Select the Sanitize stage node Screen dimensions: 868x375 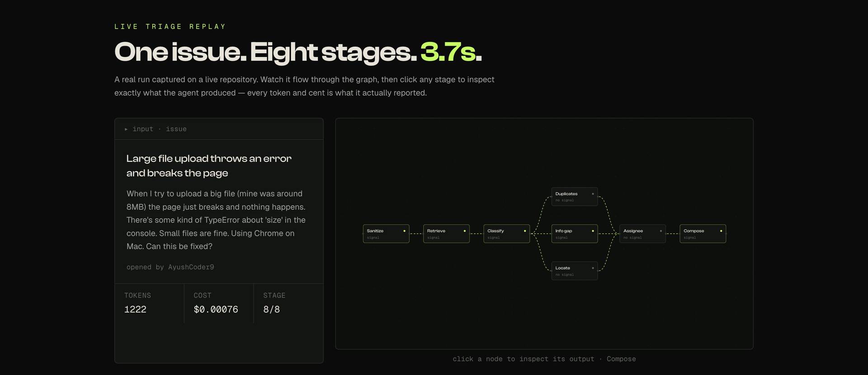[386, 233]
